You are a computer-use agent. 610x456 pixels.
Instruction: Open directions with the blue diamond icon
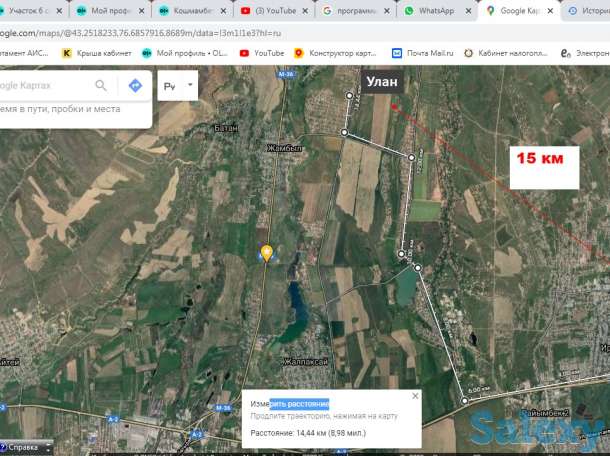pos(135,86)
